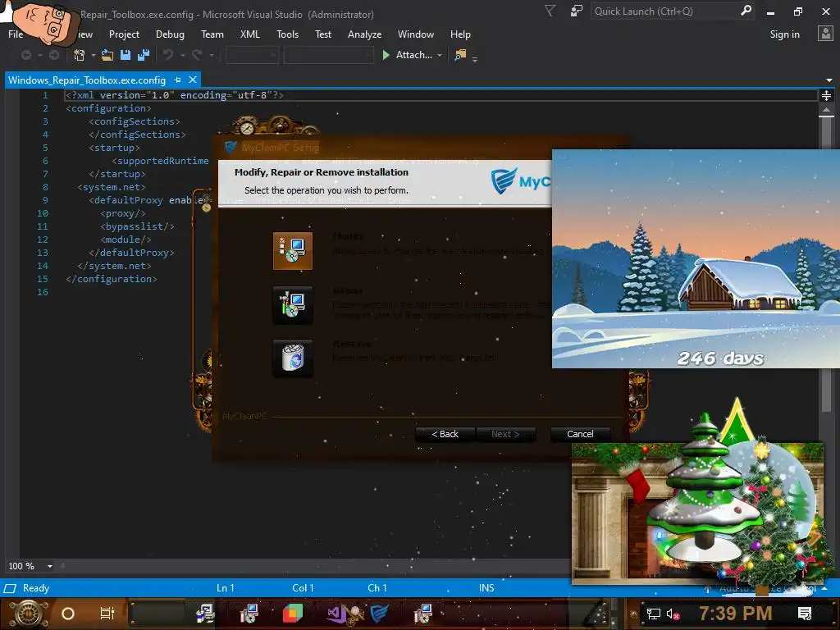Screen dimensions: 840x630
Task: Click the notifications flag icon in title bar
Action: tap(550, 11)
